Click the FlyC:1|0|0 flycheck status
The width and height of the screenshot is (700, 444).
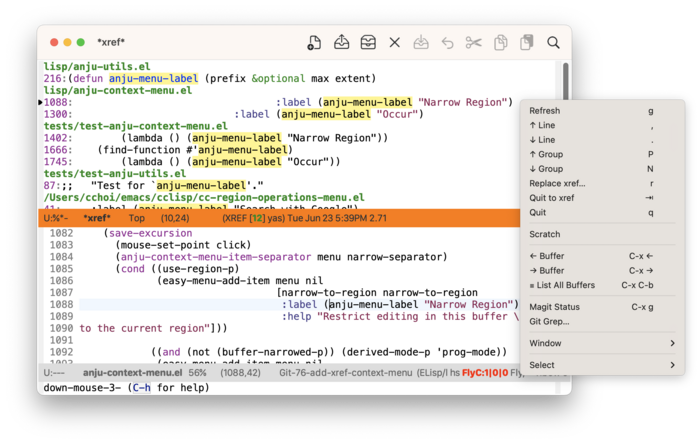click(x=485, y=373)
